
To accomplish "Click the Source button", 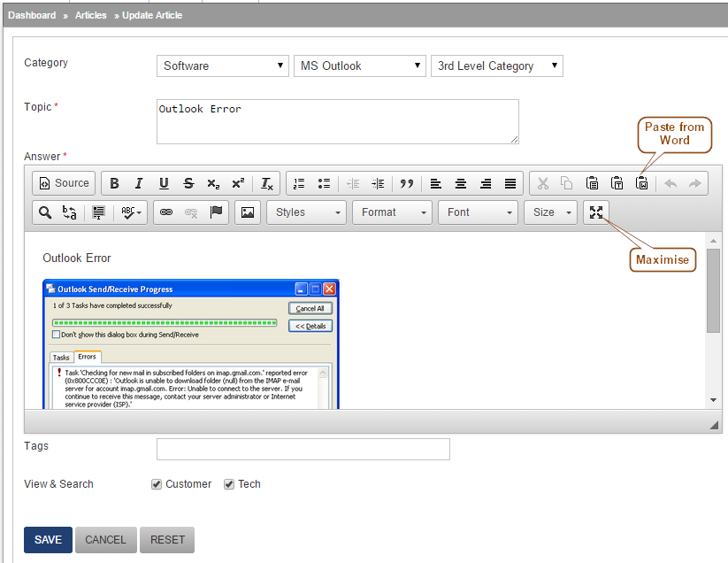I will tap(64, 183).
